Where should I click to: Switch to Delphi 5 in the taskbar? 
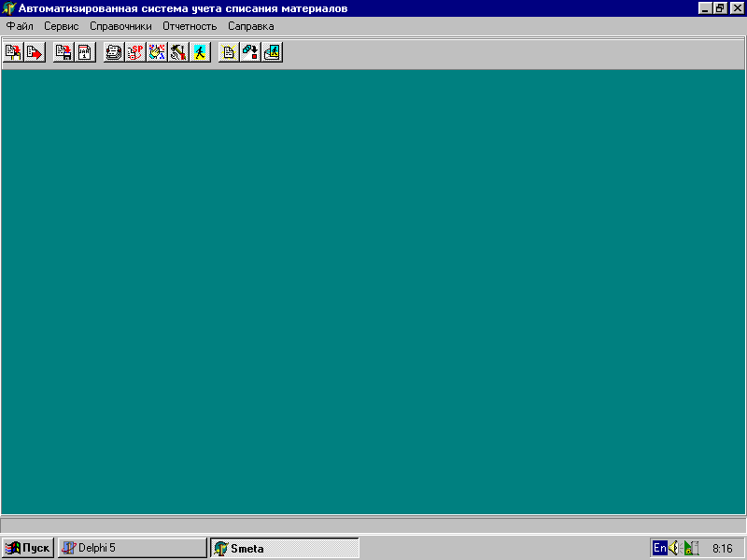pos(132,548)
